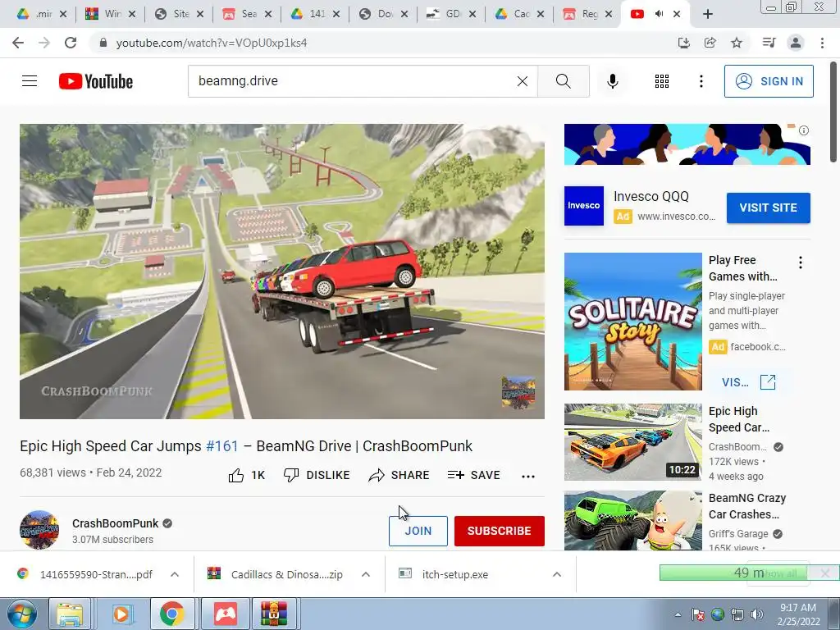Expand options for itch-setup.exe download
This screenshot has height=630, width=840.
[x=557, y=574]
